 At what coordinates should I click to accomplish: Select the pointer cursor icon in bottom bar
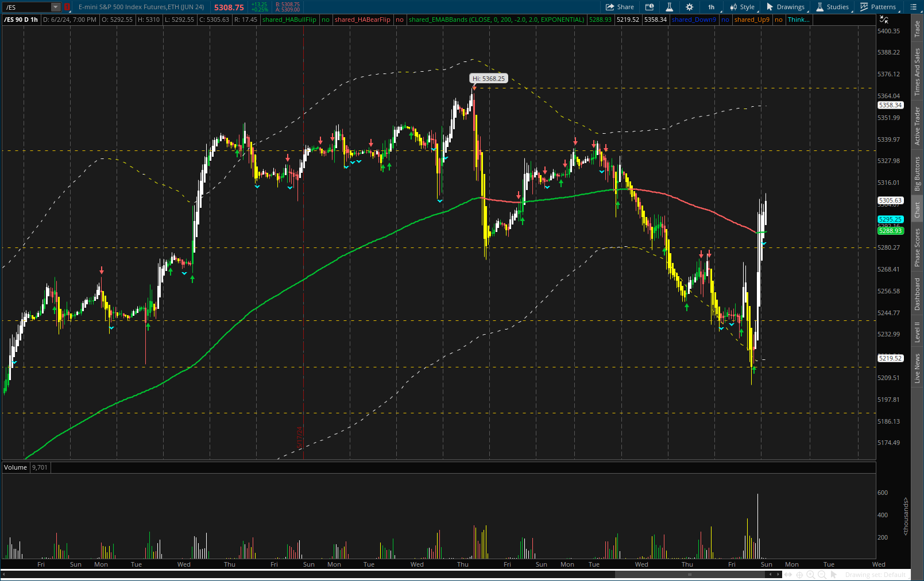[834, 574]
